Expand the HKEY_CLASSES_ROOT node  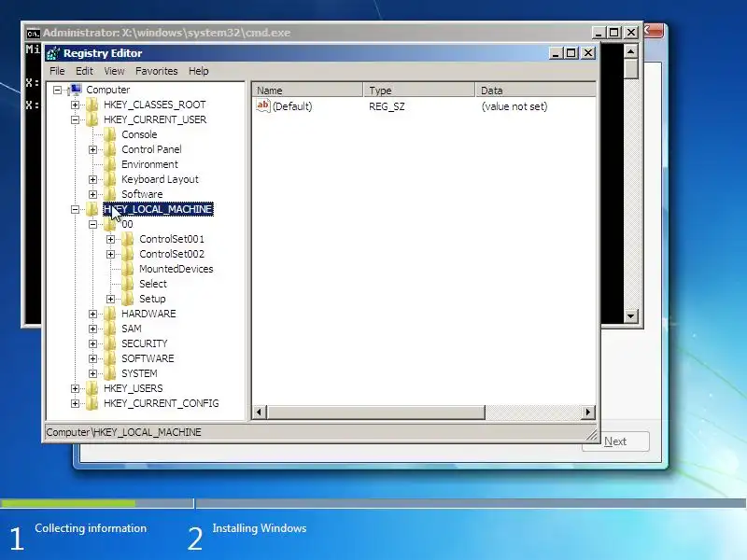(75, 105)
